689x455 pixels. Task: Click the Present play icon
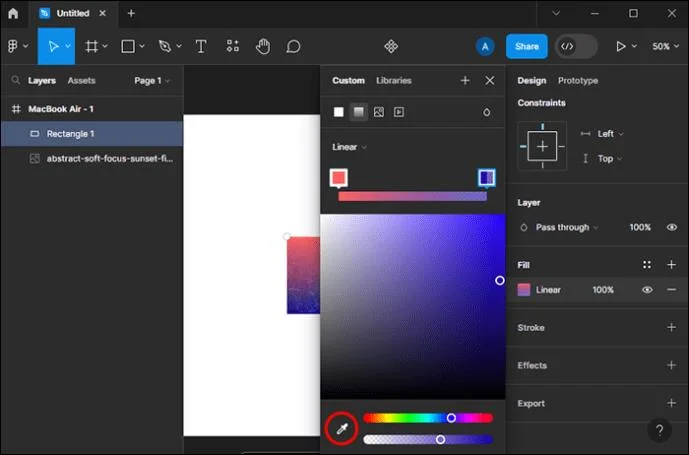[x=620, y=46]
